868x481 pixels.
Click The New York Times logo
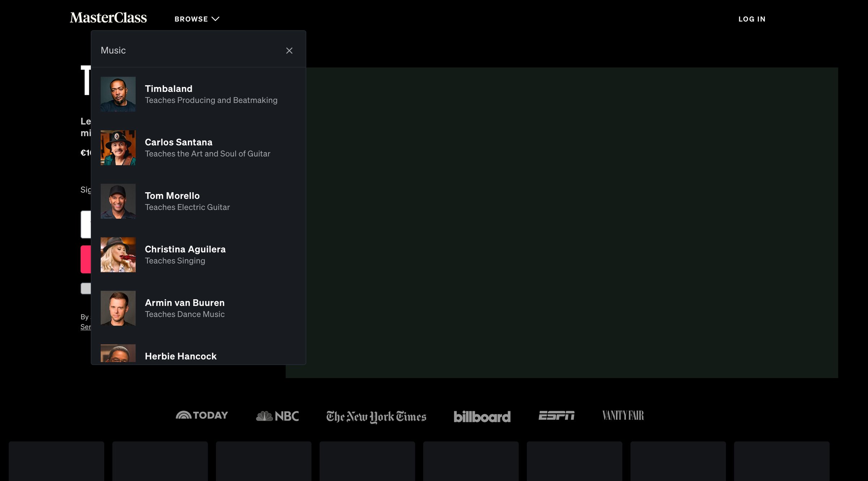tap(376, 416)
